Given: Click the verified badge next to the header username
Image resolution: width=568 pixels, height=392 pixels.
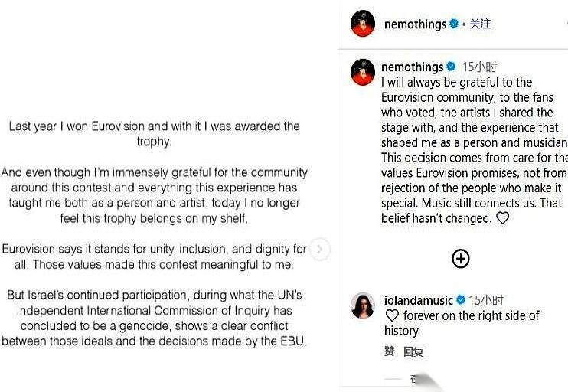Looking at the screenshot, I should coord(454,24).
